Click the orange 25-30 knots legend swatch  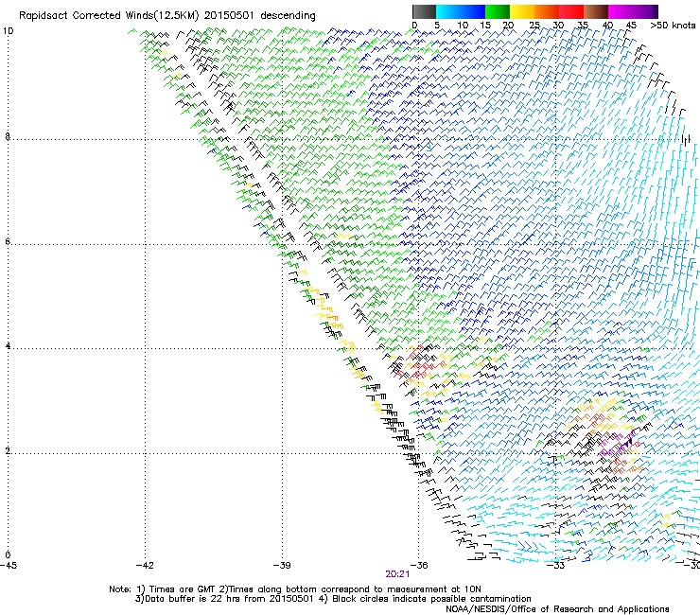(547, 11)
